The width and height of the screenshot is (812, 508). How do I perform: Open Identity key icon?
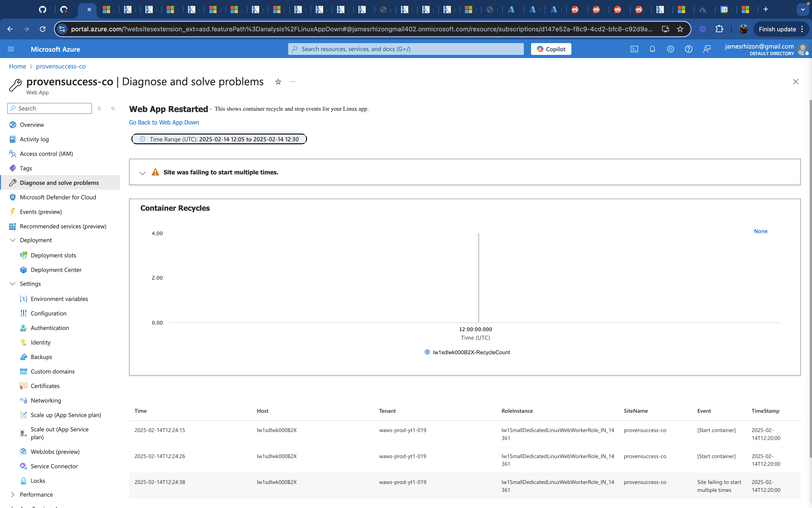click(24, 342)
